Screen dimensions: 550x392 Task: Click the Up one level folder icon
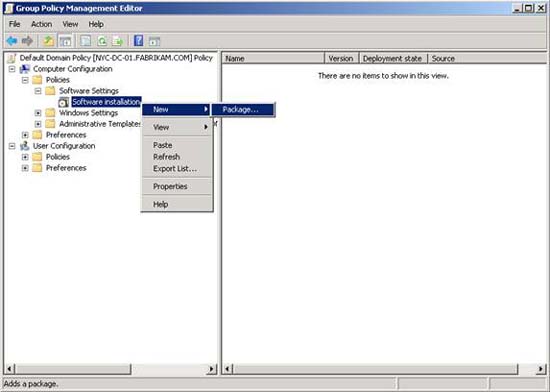(x=48, y=41)
